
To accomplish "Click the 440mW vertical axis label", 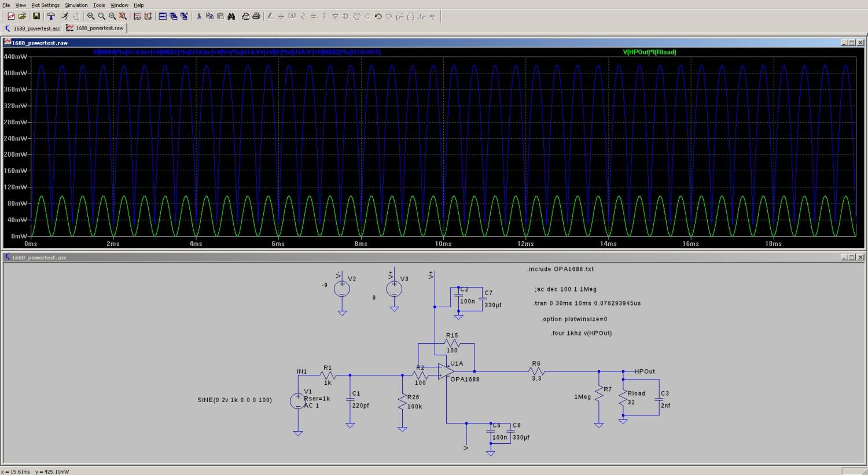I will [x=15, y=57].
